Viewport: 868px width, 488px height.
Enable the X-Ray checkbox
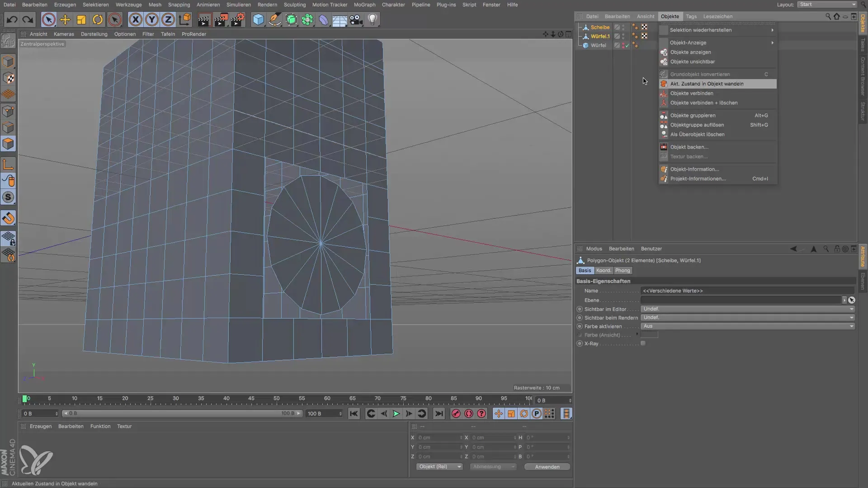643,343
